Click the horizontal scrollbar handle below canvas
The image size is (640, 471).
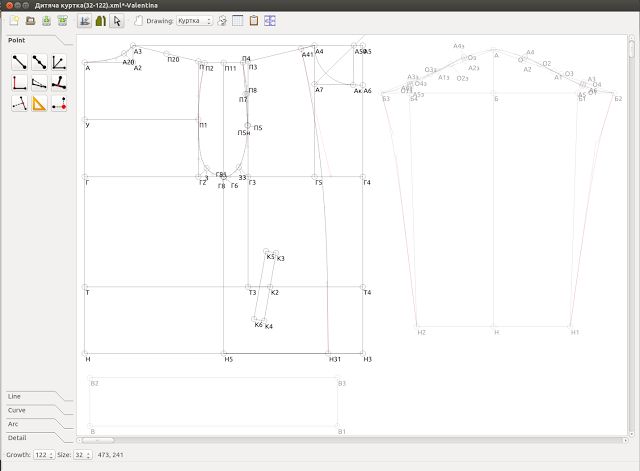coord(97,440)
